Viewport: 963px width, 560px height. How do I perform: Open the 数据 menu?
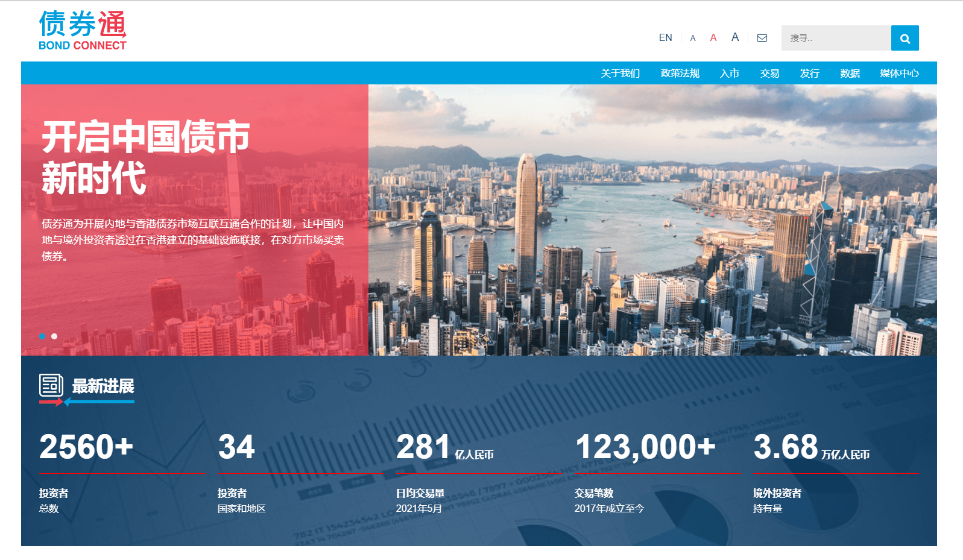(850, 73)
